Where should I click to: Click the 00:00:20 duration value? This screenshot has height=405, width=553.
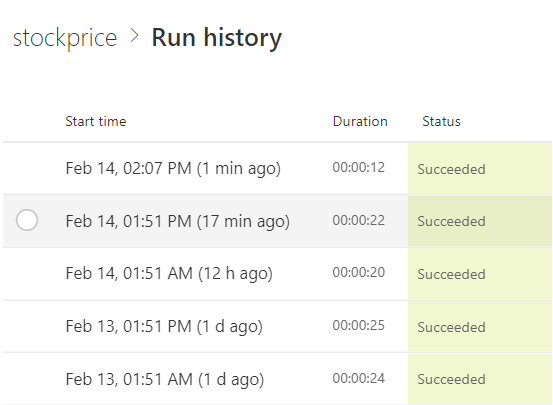(x=359, y=272)
